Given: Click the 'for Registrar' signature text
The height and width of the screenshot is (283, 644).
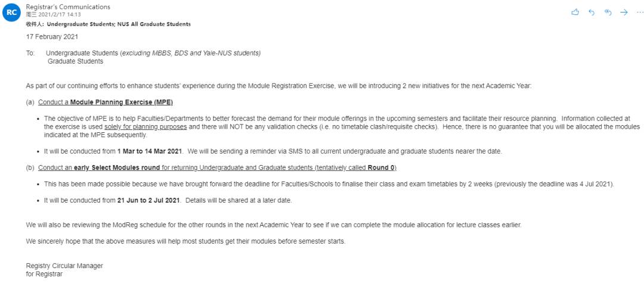Looking at the screenshot, I should [x=44, y=274].
